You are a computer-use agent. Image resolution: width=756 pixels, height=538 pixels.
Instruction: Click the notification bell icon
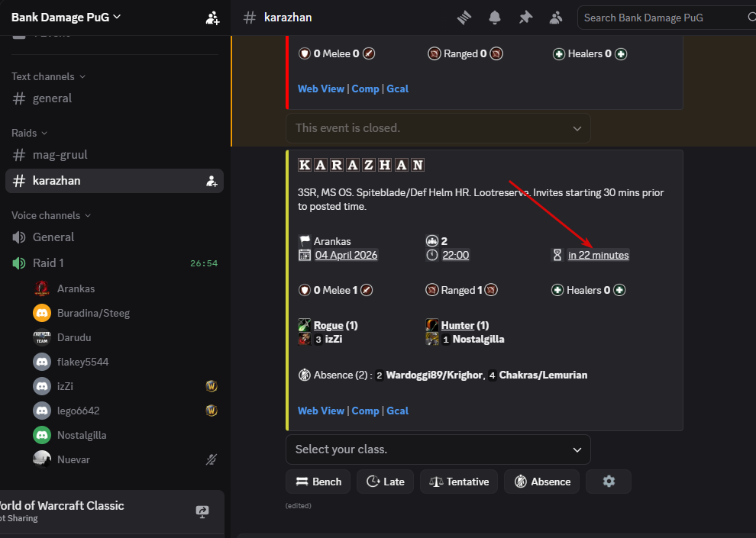pyautogui.click(x=495, y=18)
